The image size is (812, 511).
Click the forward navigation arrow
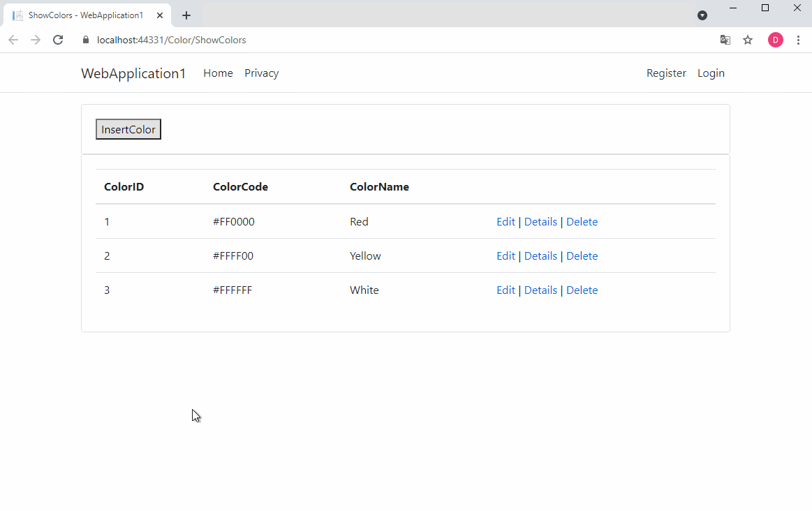(35, 40)
